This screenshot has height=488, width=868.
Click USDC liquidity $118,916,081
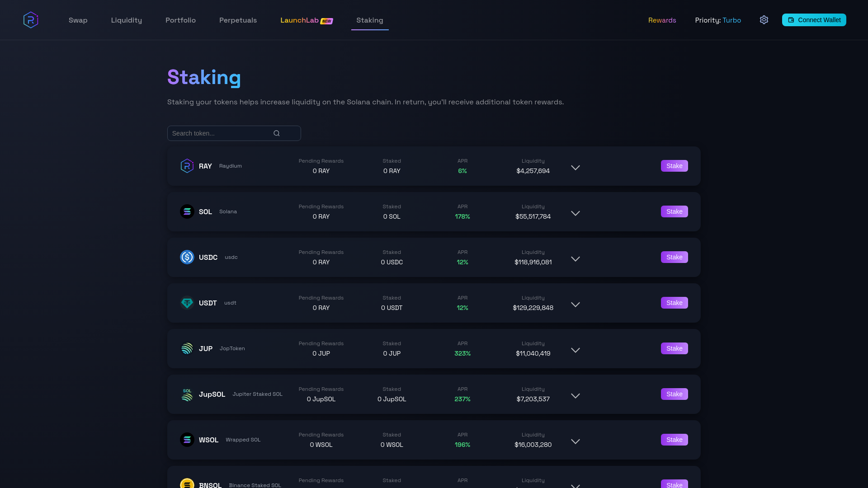[533, 262]
